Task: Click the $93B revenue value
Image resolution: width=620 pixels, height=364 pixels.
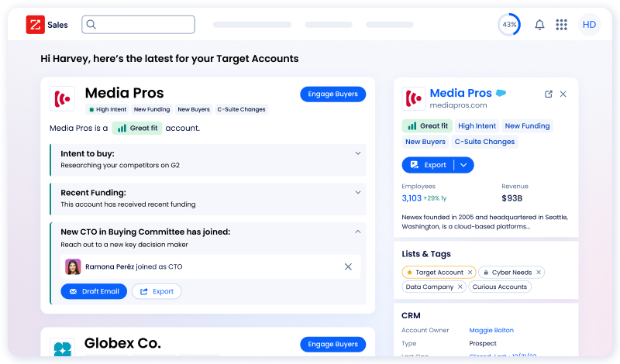Action: point(512,198)
